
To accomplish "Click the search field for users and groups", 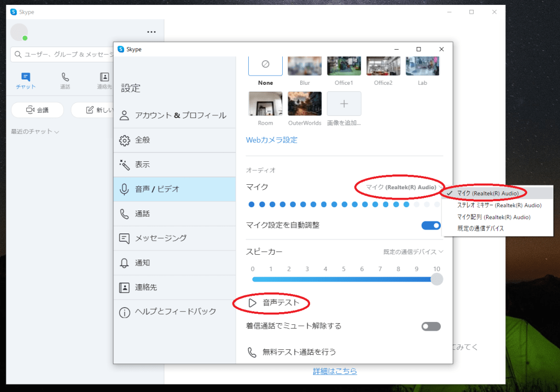I will pos(62,54).
